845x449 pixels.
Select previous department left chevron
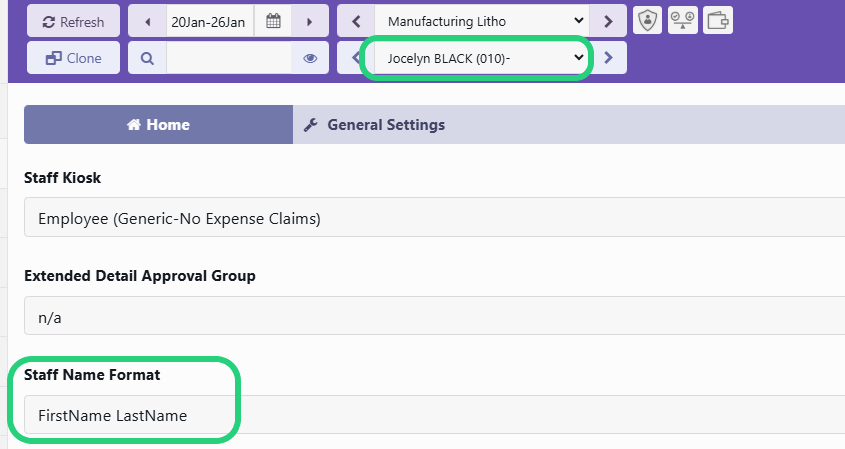[356, 21]
